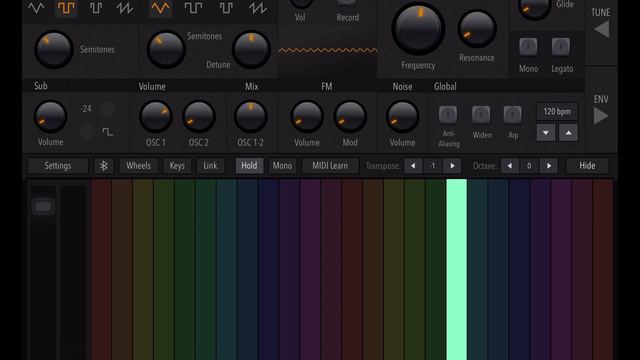Select oscillator 2's sawtooth waveform icon
The image size is (640, 360).
[258, 7]
